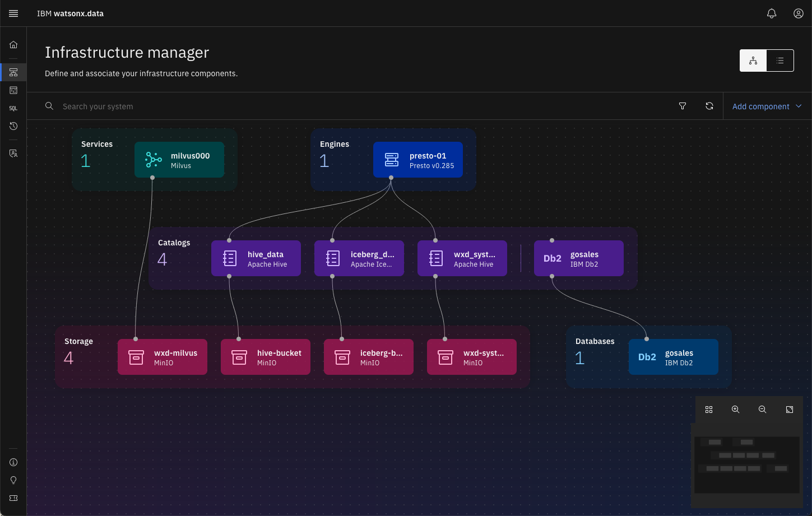Open the filter icon
Viewport: 812px width, 516px height.
(683, 106)
